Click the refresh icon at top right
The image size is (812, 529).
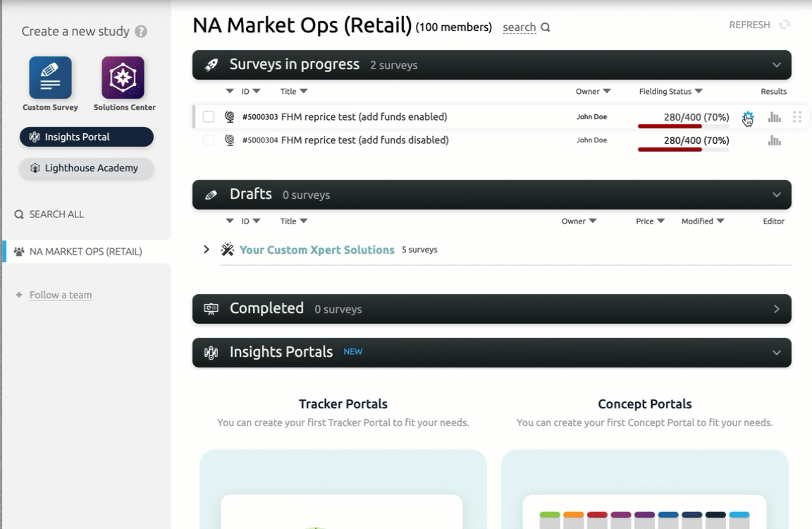(784, 25)
